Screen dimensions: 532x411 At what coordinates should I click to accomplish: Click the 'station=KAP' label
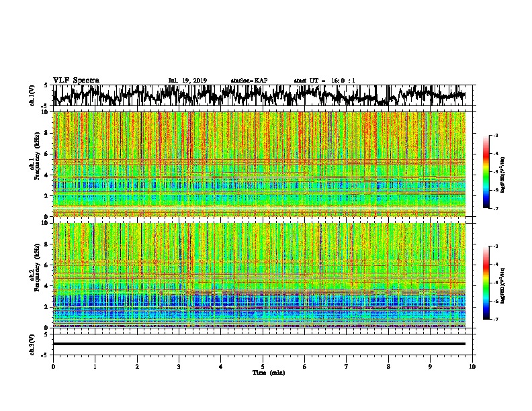coord(249,81)
